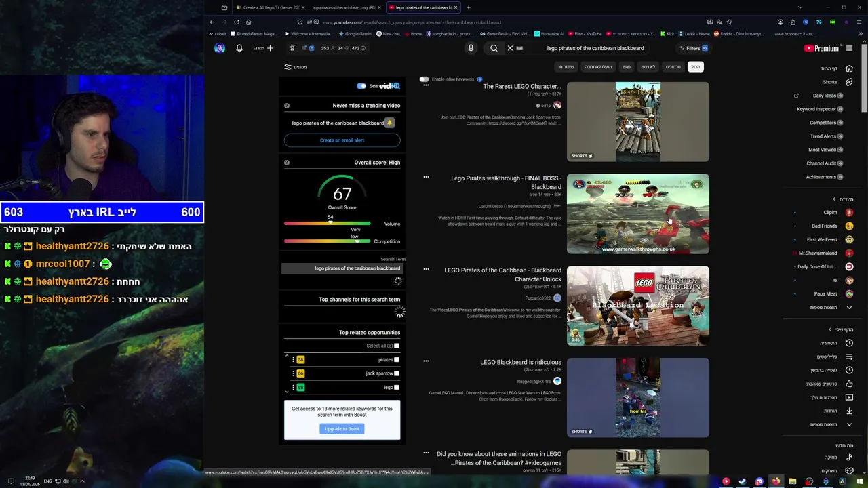Screen dimensions: 868x488
Task: Click the Competition score slider marker
Action: pyautogui.click(x=357, y=241)
